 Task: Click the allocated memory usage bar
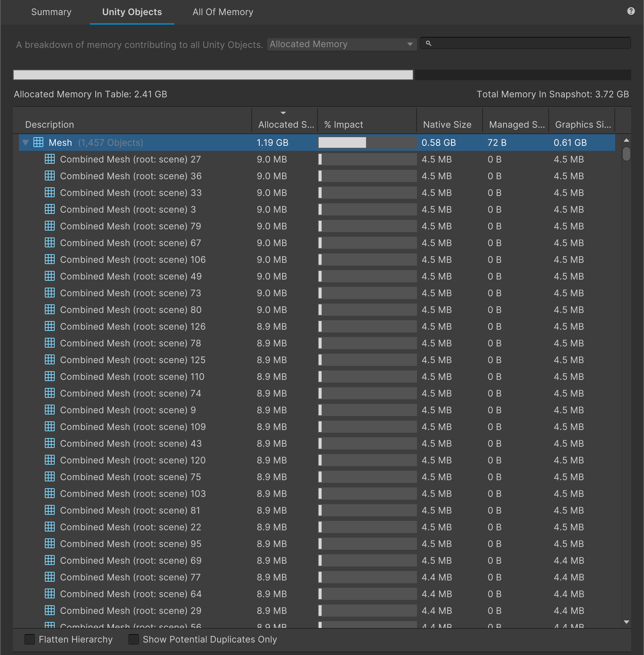click(x=213, y=75)
